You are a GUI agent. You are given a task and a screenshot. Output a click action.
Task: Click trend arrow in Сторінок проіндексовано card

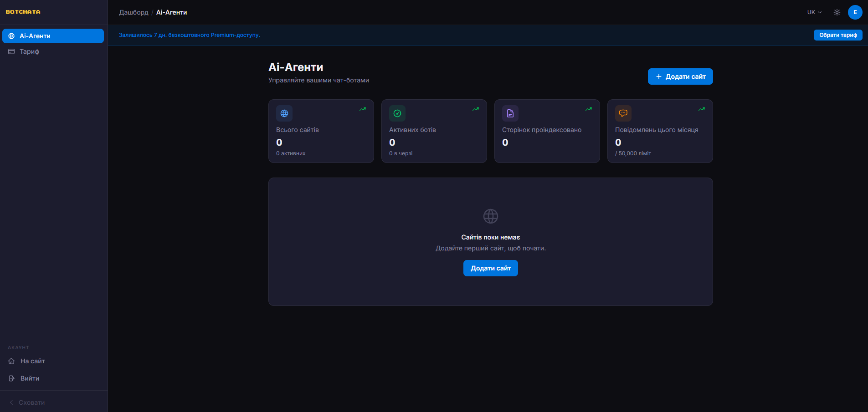(x=589, y=109)
